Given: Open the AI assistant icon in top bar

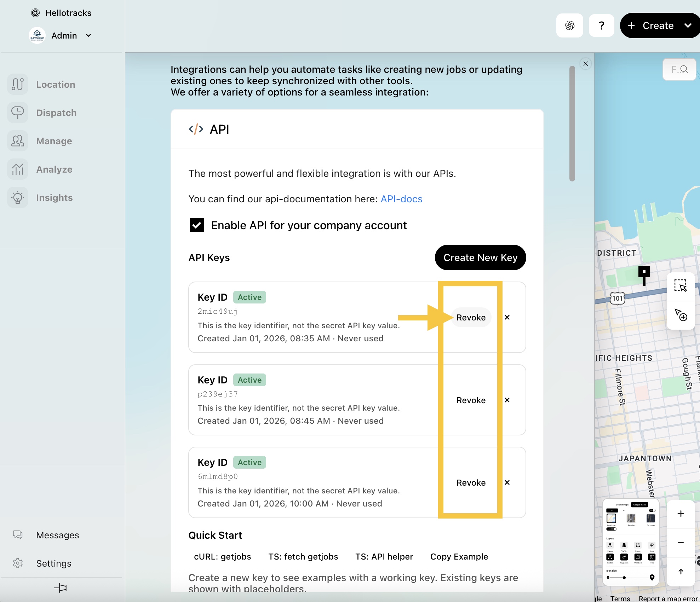Looking at the screenshot, I should pos(569,25).
